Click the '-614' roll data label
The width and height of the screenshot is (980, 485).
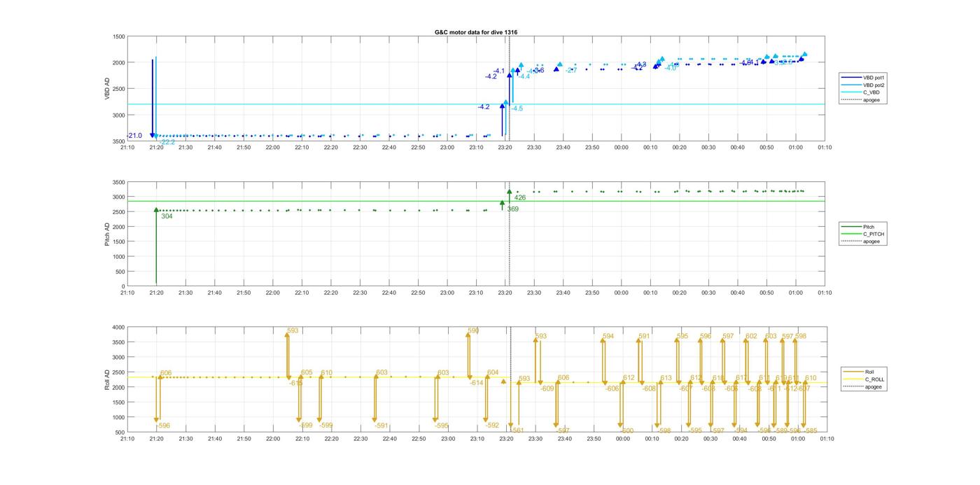[x=477, y=383]
